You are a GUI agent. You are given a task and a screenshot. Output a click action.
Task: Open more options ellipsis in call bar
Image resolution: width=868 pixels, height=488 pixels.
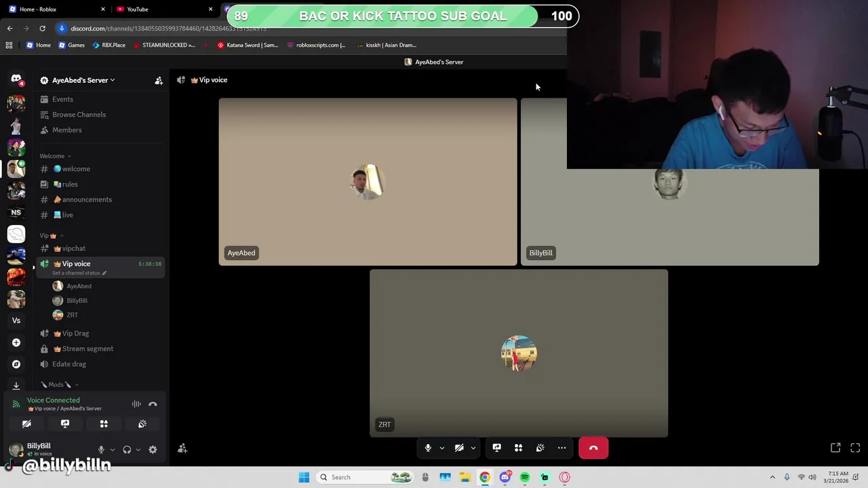pos(561,448)
